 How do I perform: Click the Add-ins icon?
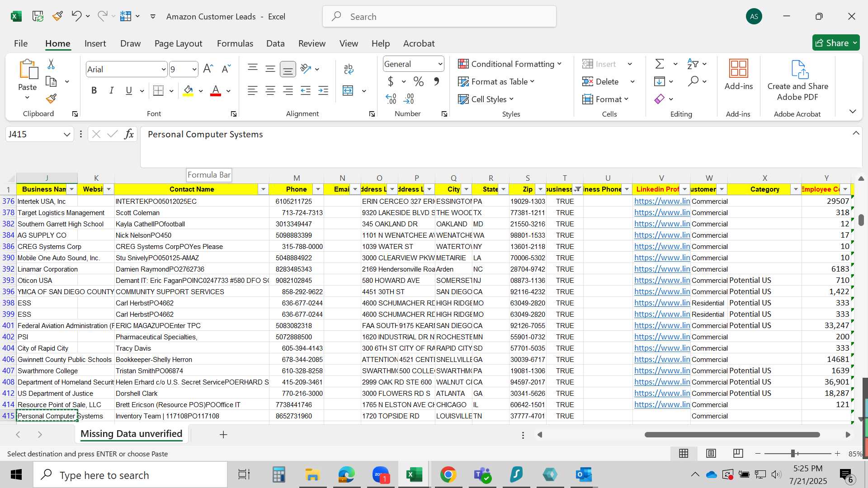coord(739,69)
